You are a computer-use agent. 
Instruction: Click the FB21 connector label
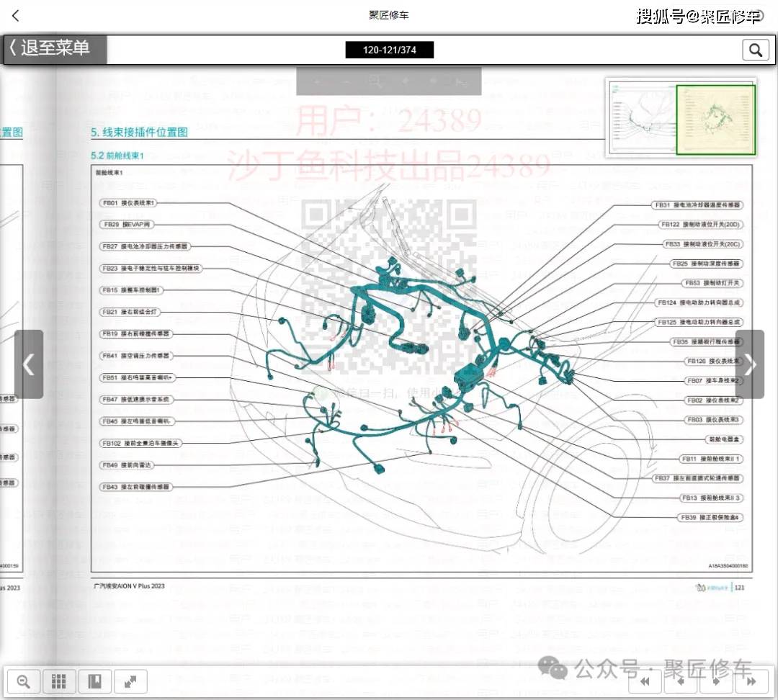(x=130, y=312)
